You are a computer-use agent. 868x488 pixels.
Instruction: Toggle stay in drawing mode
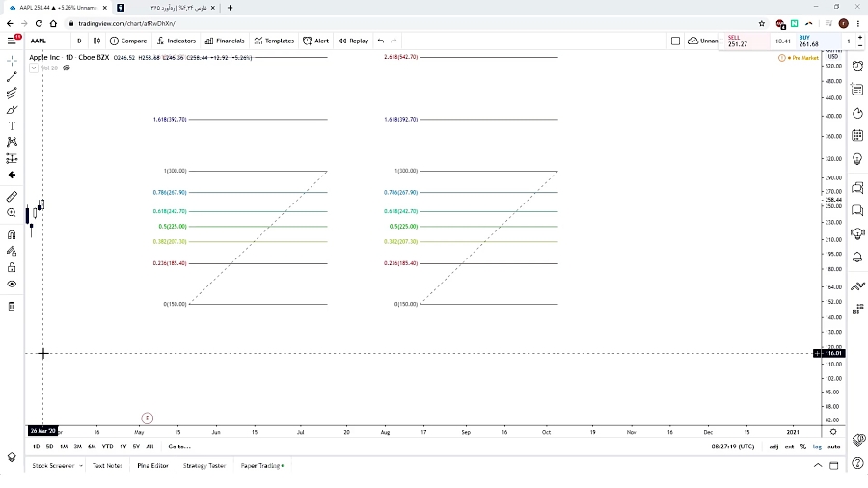[12, 251]
